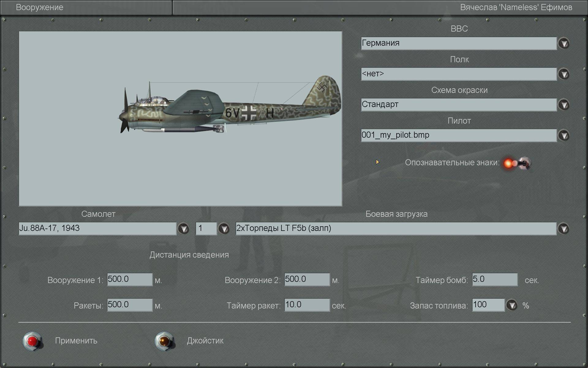
Task: Expand the Боевая загрузка dropdown arrow
Action: coord(564,228)
